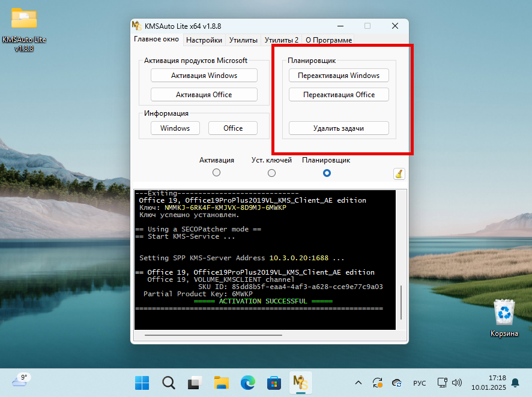Open the Утилиты 2 tab

282,40
